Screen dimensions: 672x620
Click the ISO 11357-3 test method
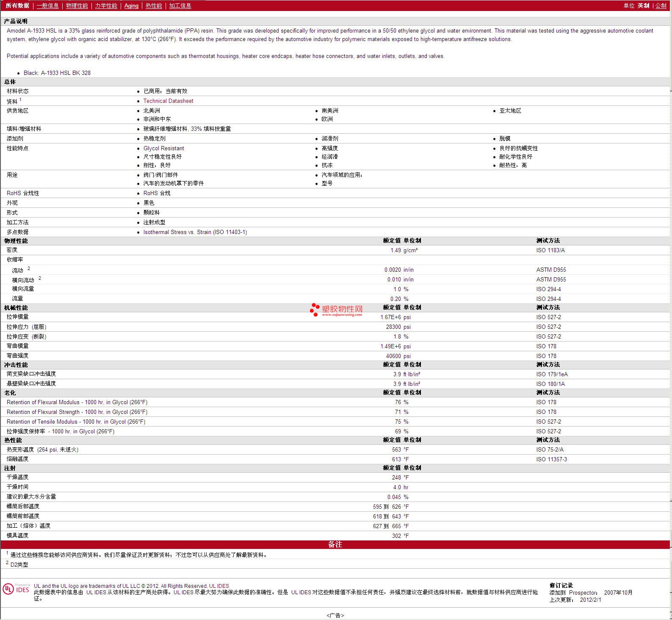tap(551, 459)
